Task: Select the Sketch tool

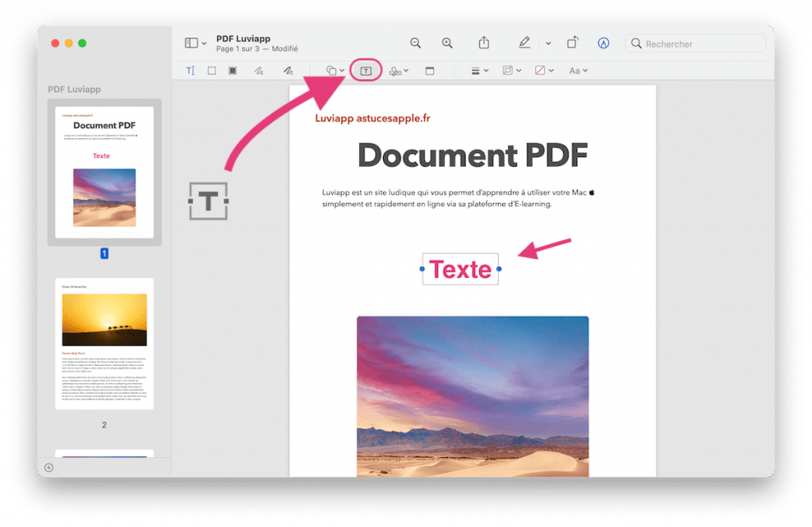Action: pyautogui.click(x=258, y=70)
